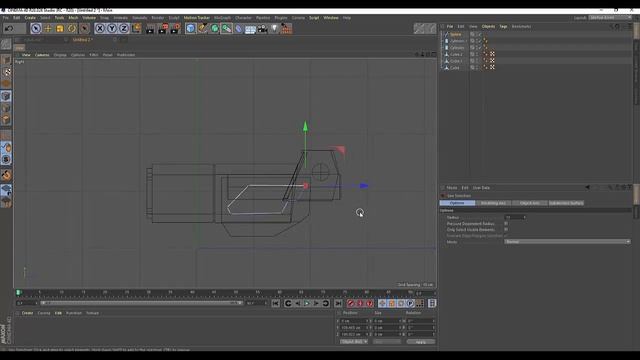640x360 pixels.
Task: Open the blue deformer icon
Action: click(x=238, y=29)
